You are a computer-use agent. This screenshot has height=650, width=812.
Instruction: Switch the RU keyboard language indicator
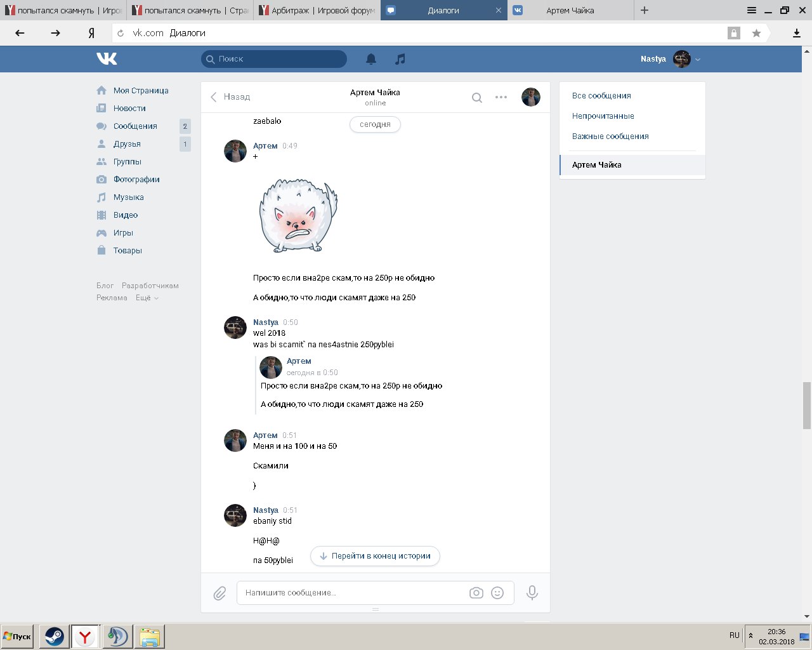[x=735, y=635]
